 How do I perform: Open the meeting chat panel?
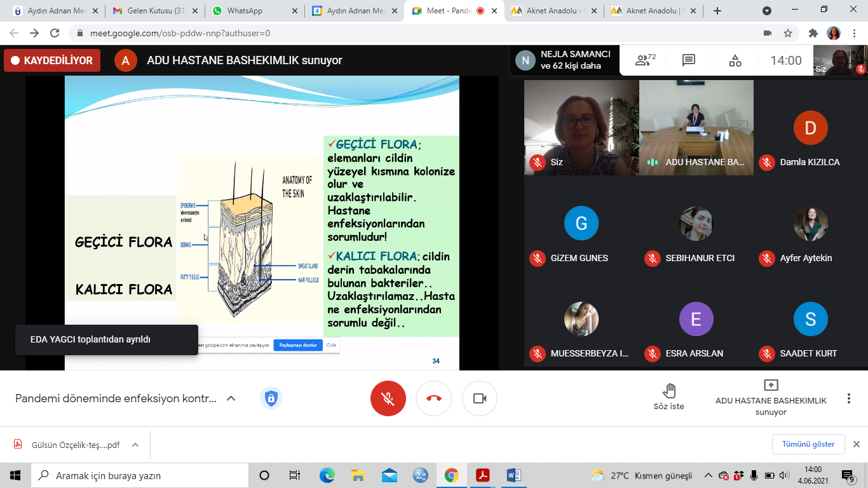click(688, 60)
